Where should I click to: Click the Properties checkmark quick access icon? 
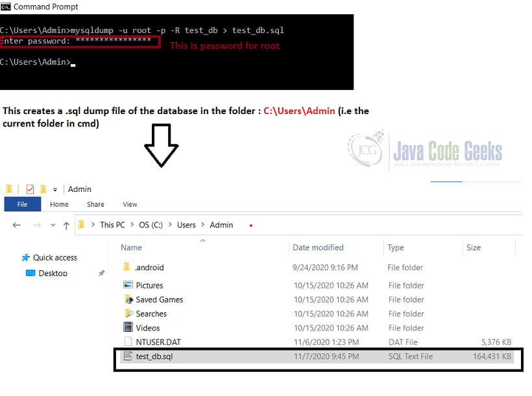click(x=30, y=189)
